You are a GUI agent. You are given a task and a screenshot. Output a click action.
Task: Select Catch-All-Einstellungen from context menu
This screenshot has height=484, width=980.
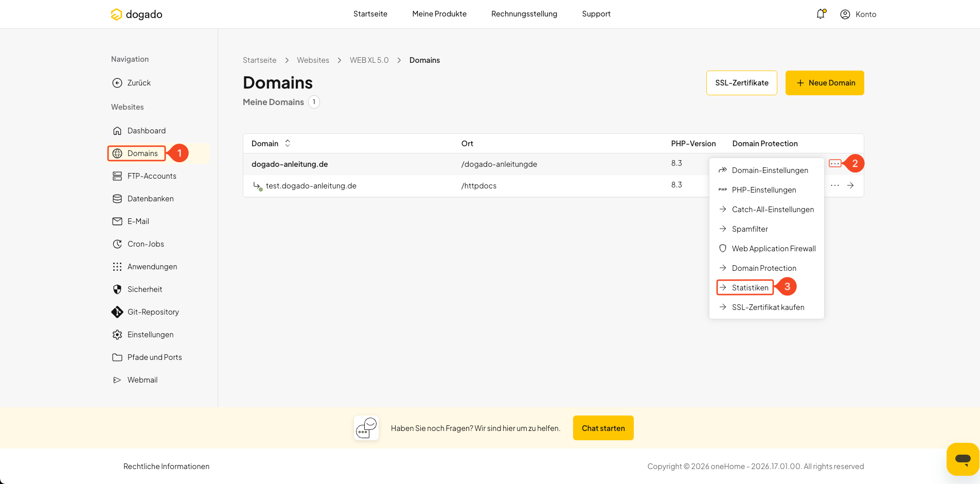click(767, 210)
